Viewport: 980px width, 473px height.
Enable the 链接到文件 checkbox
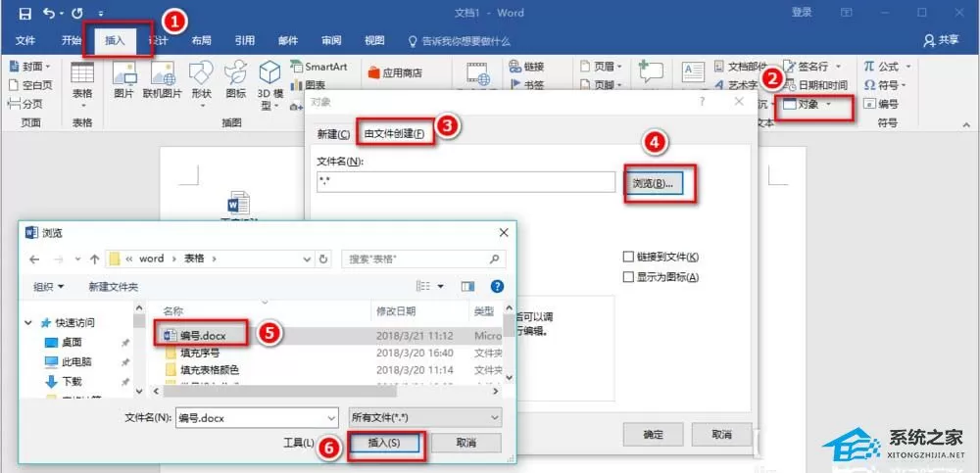[x=629, y=257]
